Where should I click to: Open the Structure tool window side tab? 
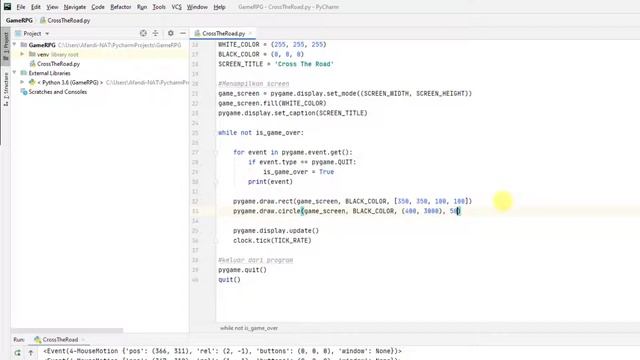(6, 89)
